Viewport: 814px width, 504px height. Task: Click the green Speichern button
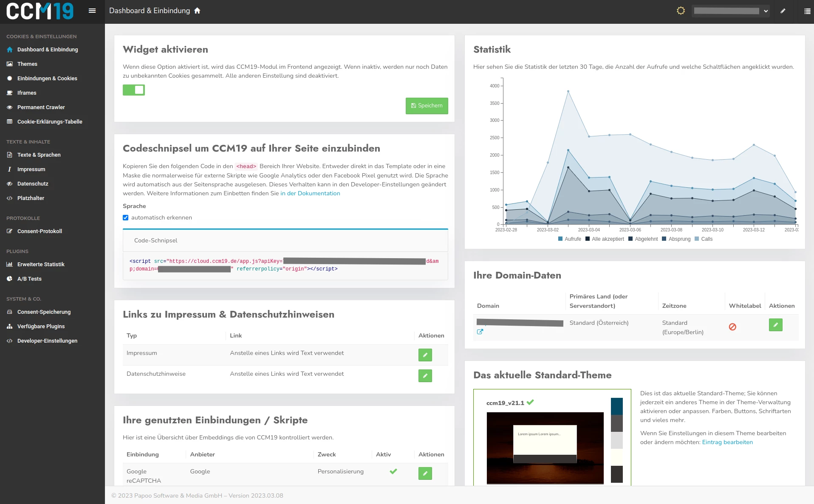pos(427,106)
